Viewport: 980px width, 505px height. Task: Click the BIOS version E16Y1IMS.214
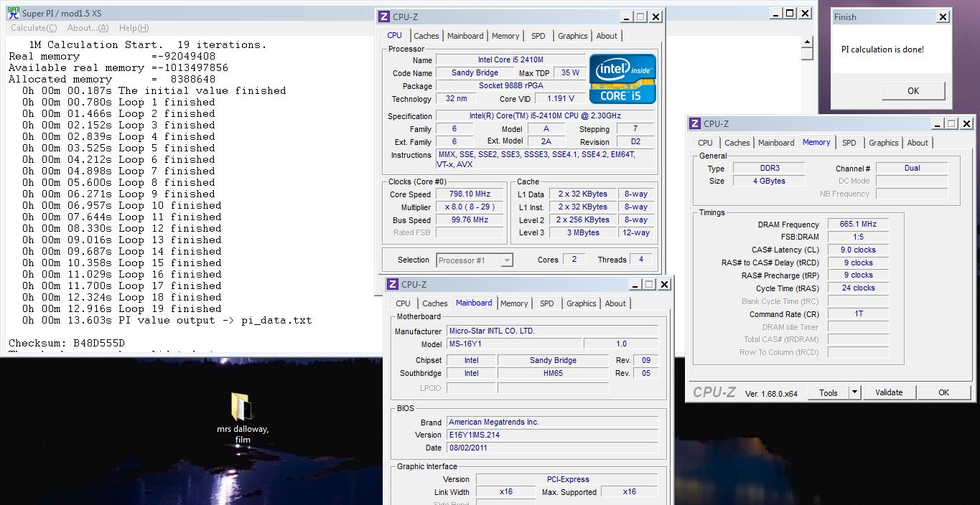coord(552,435)
